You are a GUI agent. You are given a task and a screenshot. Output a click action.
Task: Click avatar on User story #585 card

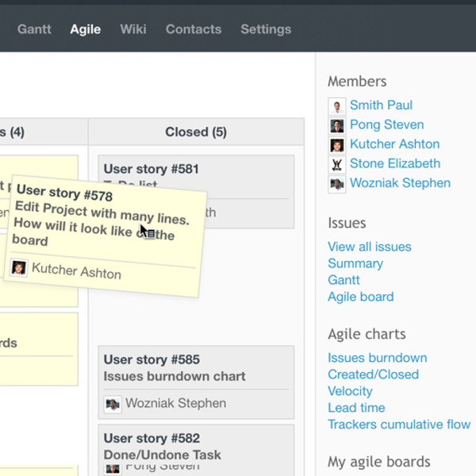coord(113,404)
